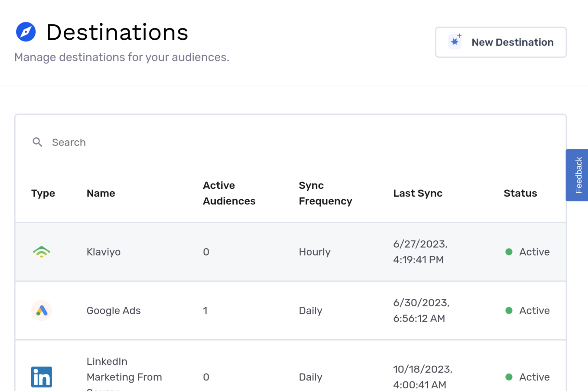Click Daily sync frequency for Google Ads
The image size is (588, 391).
click(310, 310)
